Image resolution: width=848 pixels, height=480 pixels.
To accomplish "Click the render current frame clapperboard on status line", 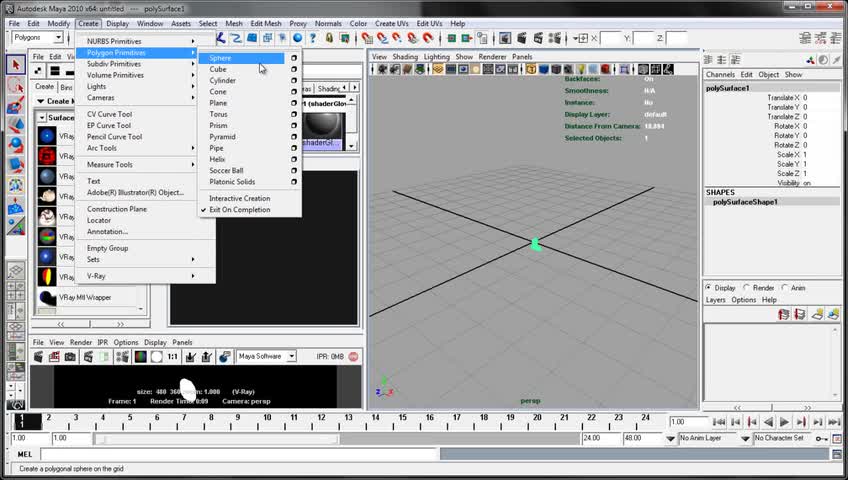I will pyautogui.click(x=522, y=38).
